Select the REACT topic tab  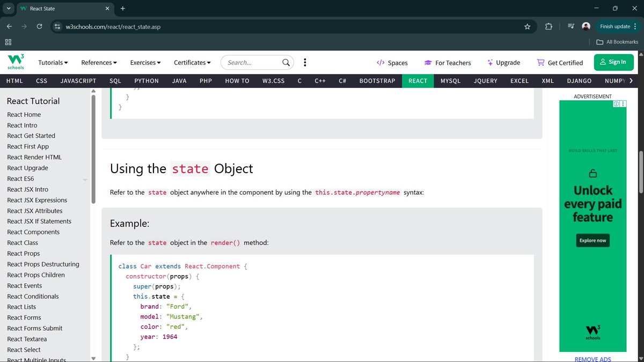(418, 81)
